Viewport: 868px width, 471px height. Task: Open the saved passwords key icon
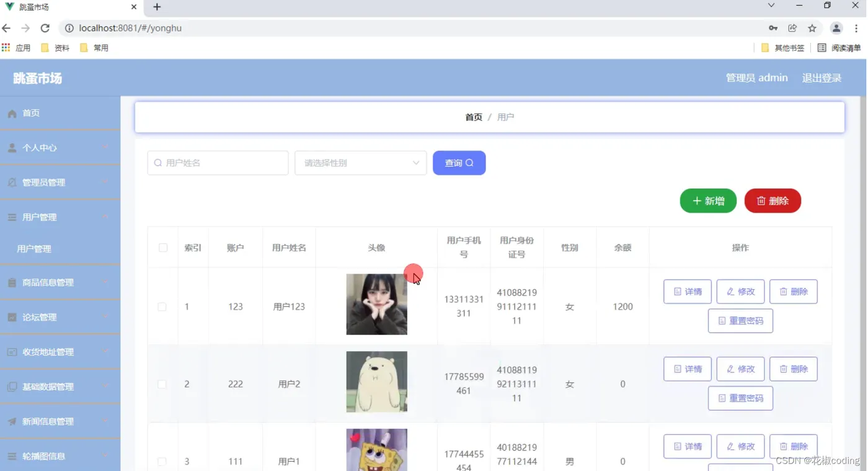tap(773, 28)
